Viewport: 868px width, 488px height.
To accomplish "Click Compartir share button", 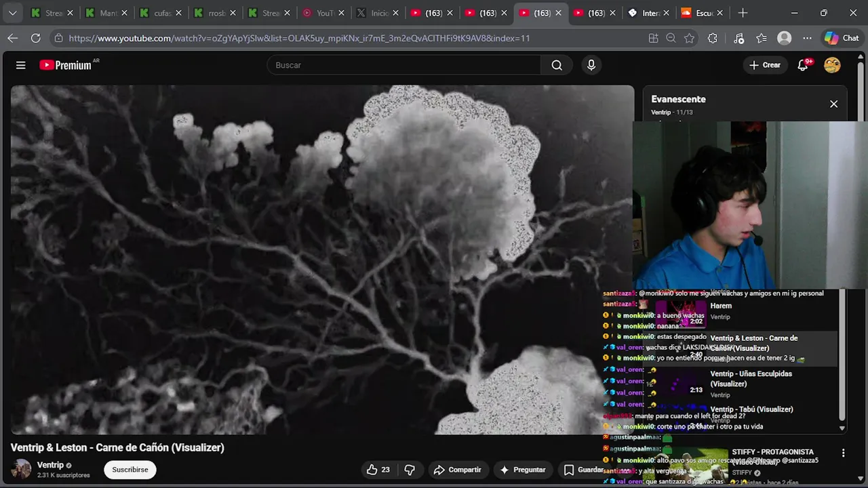I will point(458,470).
